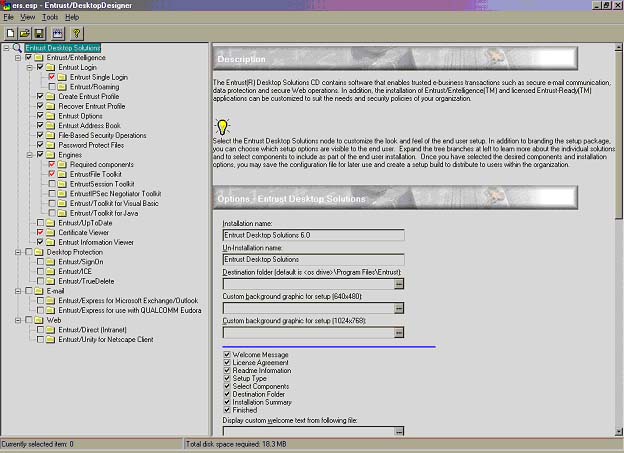Browse for the Destination folder

(399, 284)
